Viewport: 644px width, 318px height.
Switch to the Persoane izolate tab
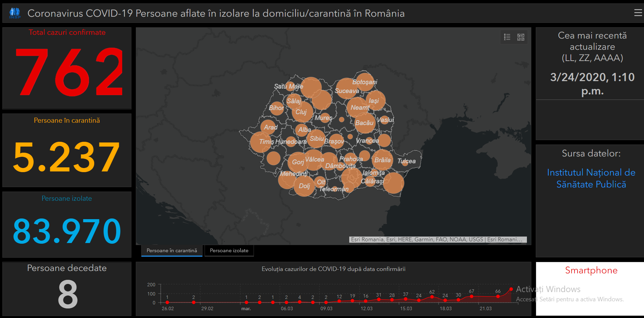coord(229,251)
